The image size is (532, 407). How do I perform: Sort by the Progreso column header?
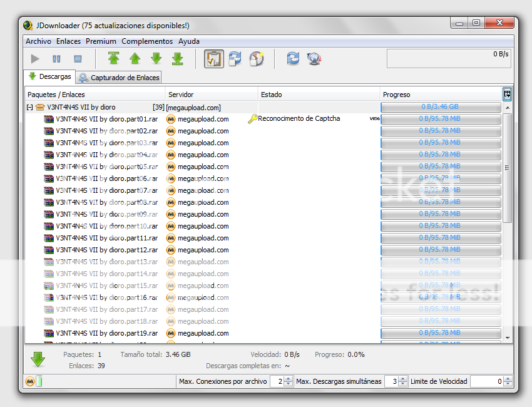click(441, 95)
